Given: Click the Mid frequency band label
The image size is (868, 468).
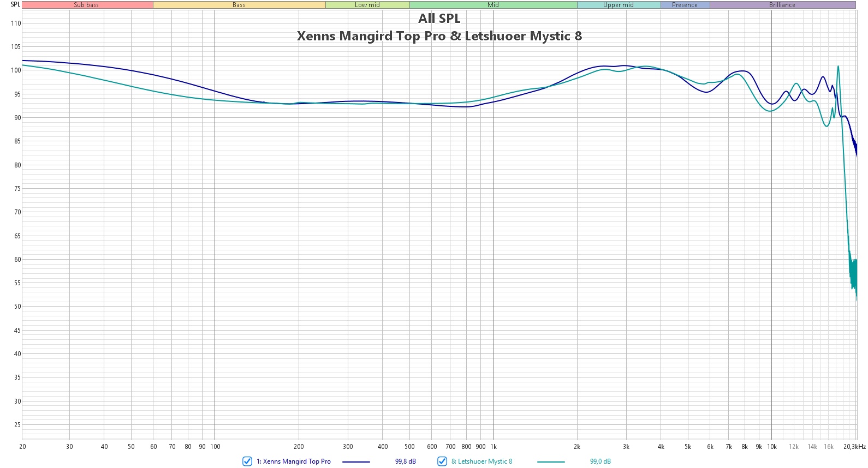Looking at the screenshot, I should click(494, 5).
